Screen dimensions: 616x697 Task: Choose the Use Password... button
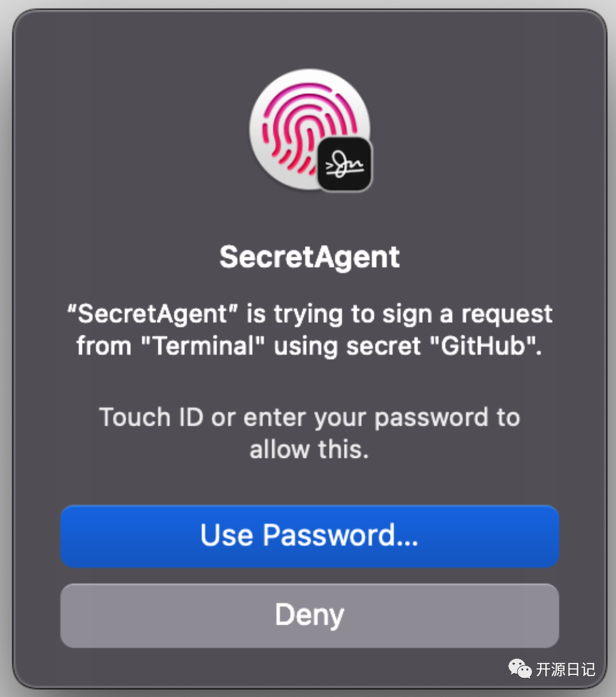click(310, 536)
